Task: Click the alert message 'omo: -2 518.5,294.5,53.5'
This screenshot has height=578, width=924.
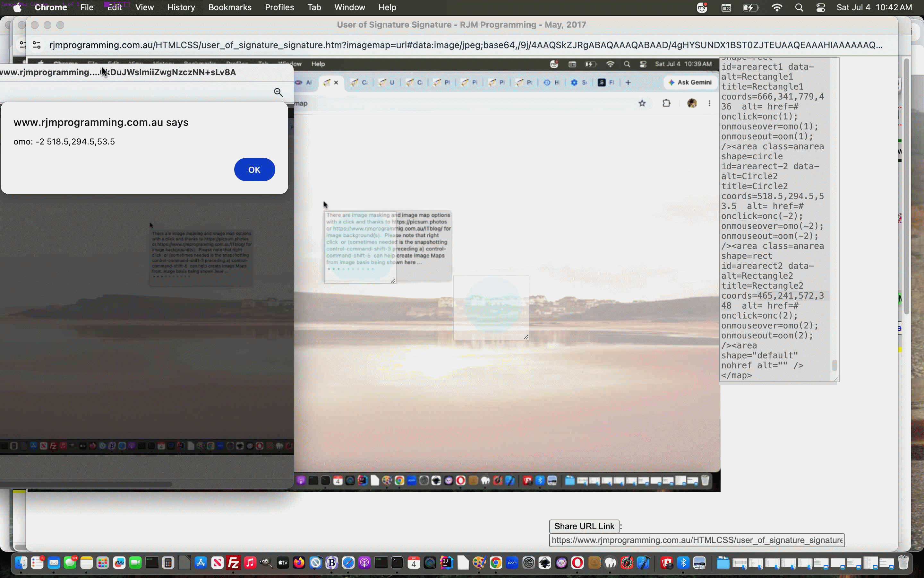Action: (64, 141)
